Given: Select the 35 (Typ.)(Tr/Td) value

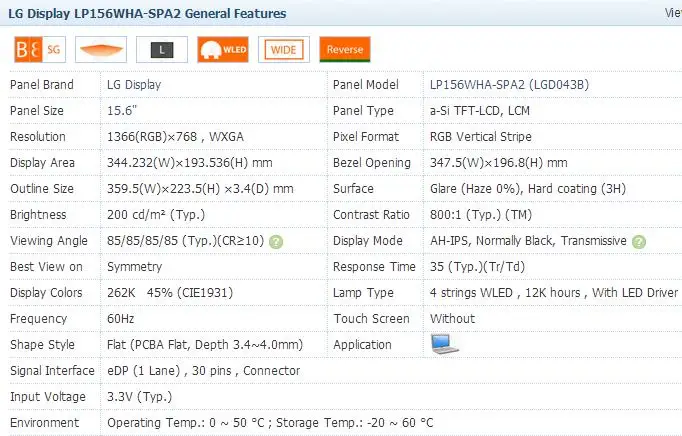Looking at the screenshot, I should point(477,266).
